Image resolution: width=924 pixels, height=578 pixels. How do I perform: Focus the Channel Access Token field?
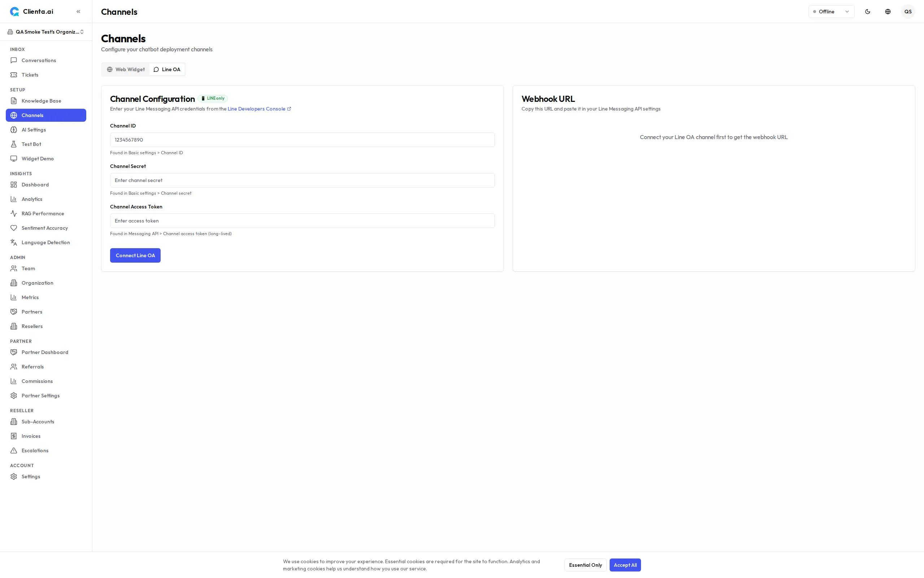click(302, 221)
